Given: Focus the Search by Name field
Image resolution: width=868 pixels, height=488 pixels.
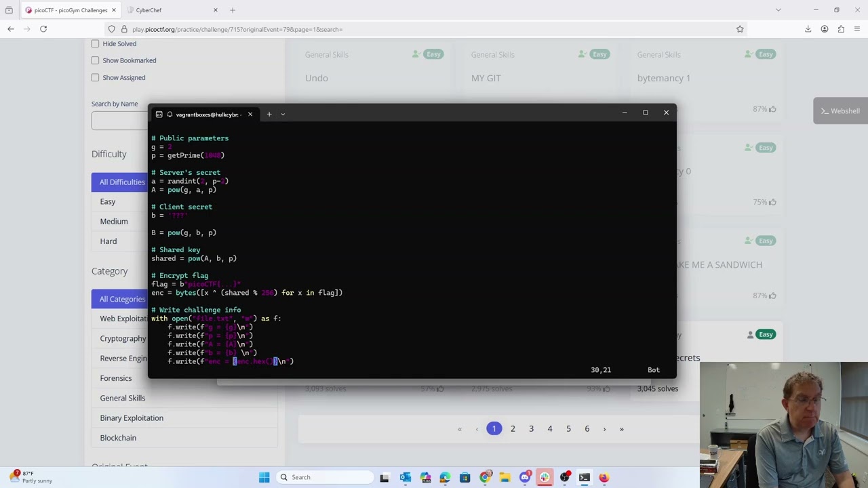Looking at the screenshot, I should point(120,121).
